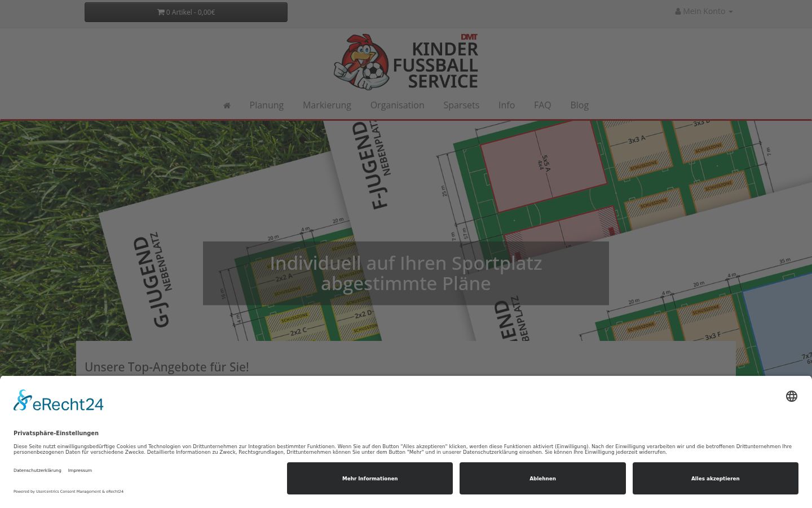
Task: Go to home via house icon
Action: (x=227, y=105)
